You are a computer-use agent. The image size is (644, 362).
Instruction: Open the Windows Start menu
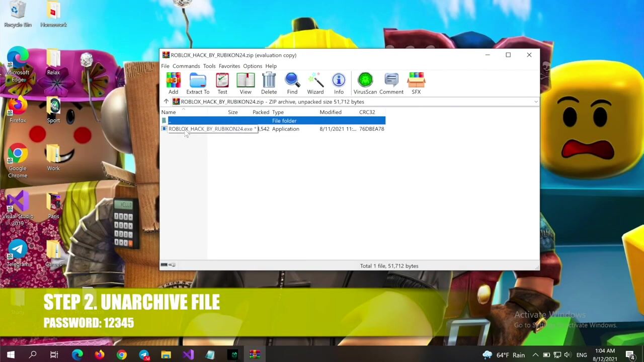tap(11, 355)
